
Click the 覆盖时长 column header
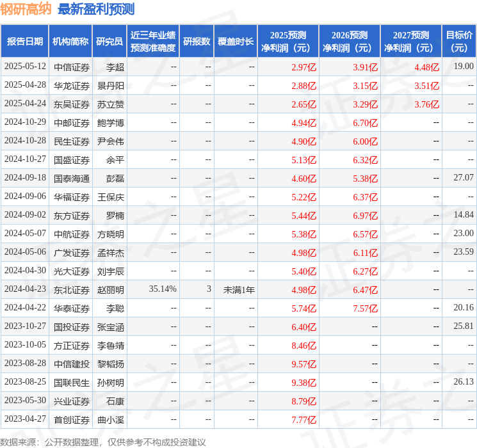click(236, 42)
